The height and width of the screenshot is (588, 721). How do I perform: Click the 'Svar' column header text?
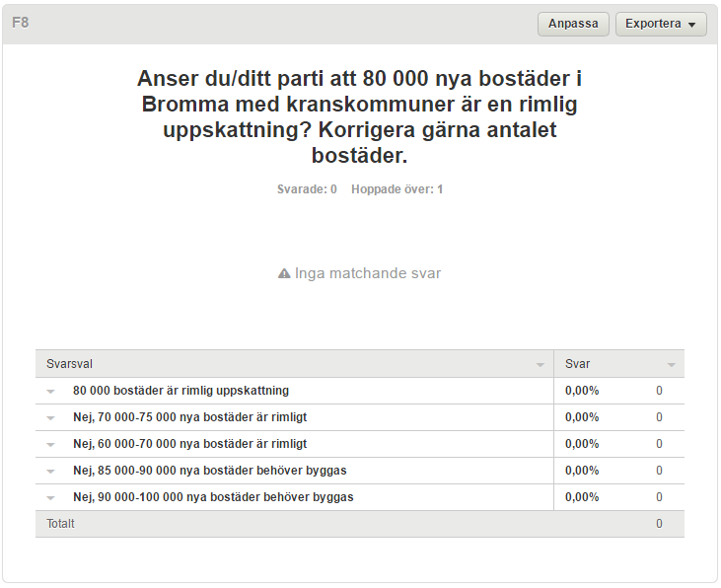point(577,364)
